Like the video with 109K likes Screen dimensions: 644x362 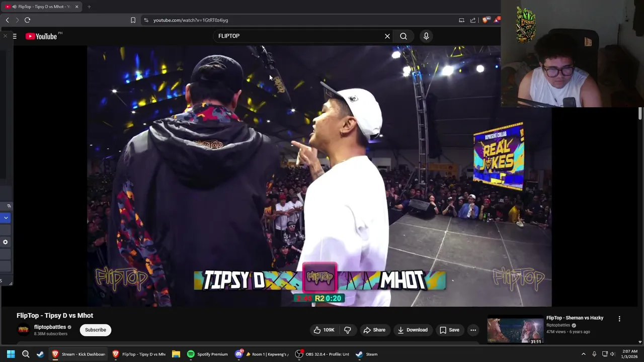[x=324, y=330]
